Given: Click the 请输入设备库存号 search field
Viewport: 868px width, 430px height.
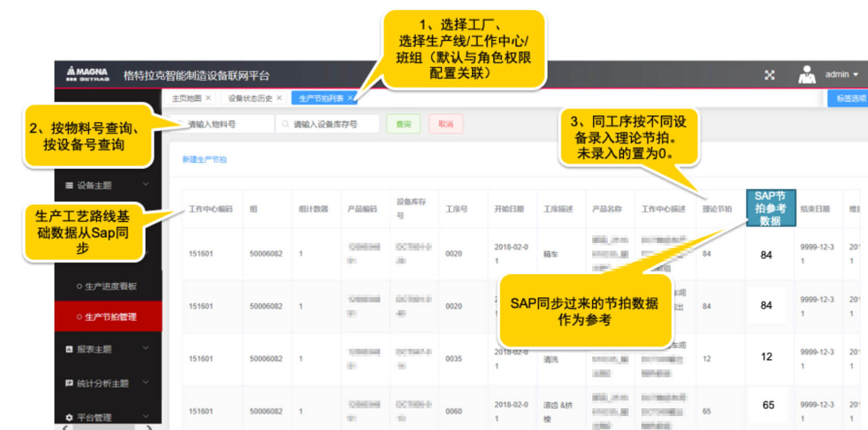Looking at the screenshot, I should click(x=331, y=124).
